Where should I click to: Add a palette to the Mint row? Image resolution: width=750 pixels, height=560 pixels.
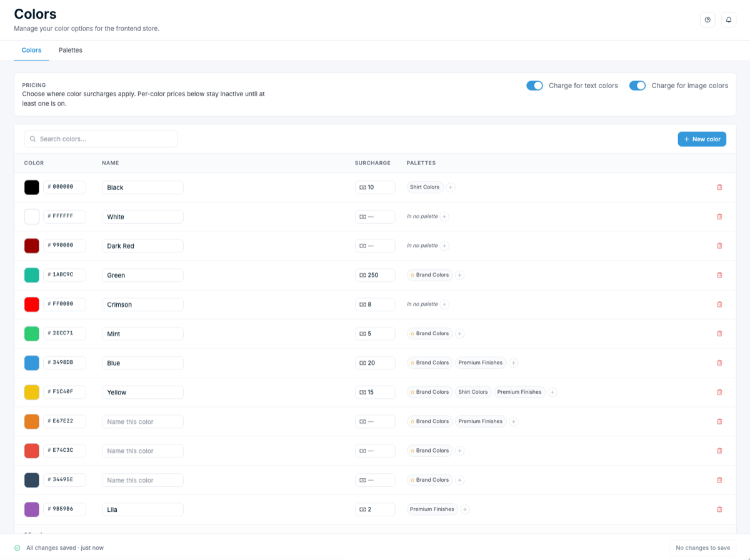pos(459,334)
